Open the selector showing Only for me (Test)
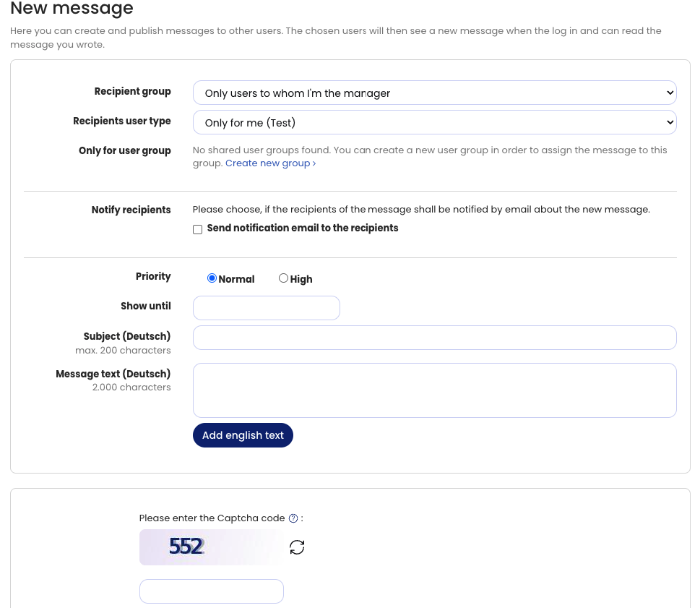This screenshot has height=608, width=700. 433,122
